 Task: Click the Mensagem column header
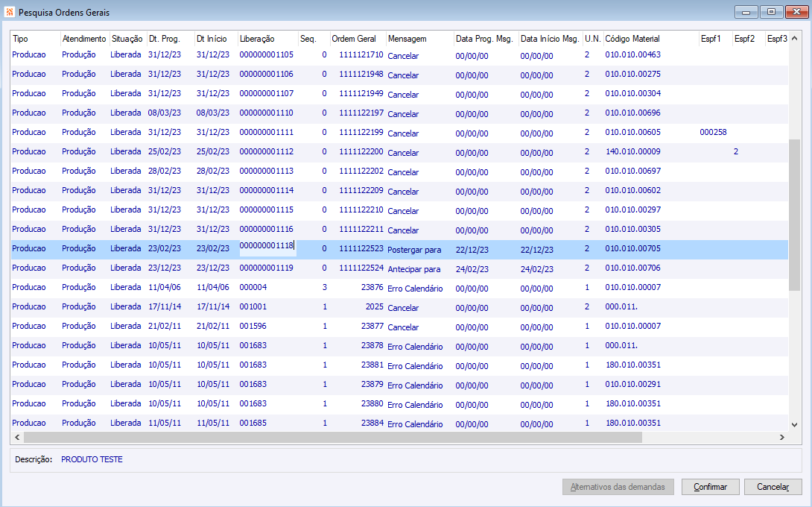[x=407, y=38]
